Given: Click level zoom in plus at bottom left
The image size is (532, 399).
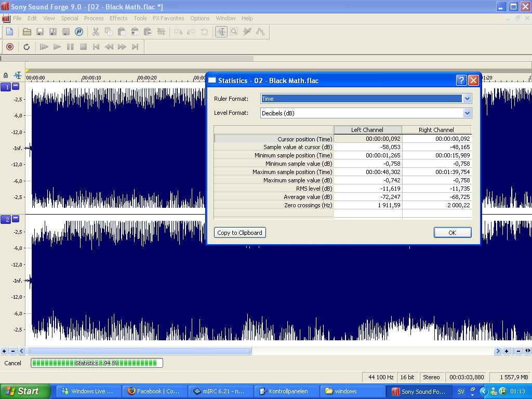Looking at the screenshot, I should point(4,351).
